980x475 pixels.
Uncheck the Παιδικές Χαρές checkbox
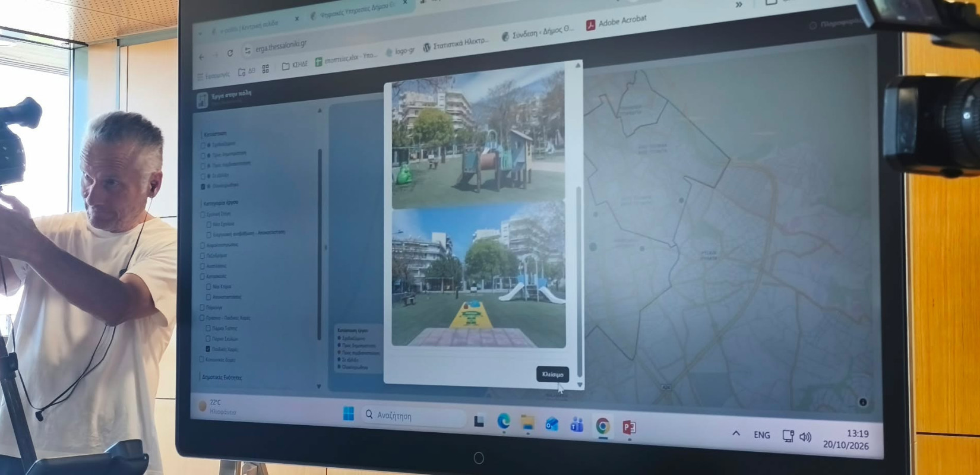click(x=208, y=349)
